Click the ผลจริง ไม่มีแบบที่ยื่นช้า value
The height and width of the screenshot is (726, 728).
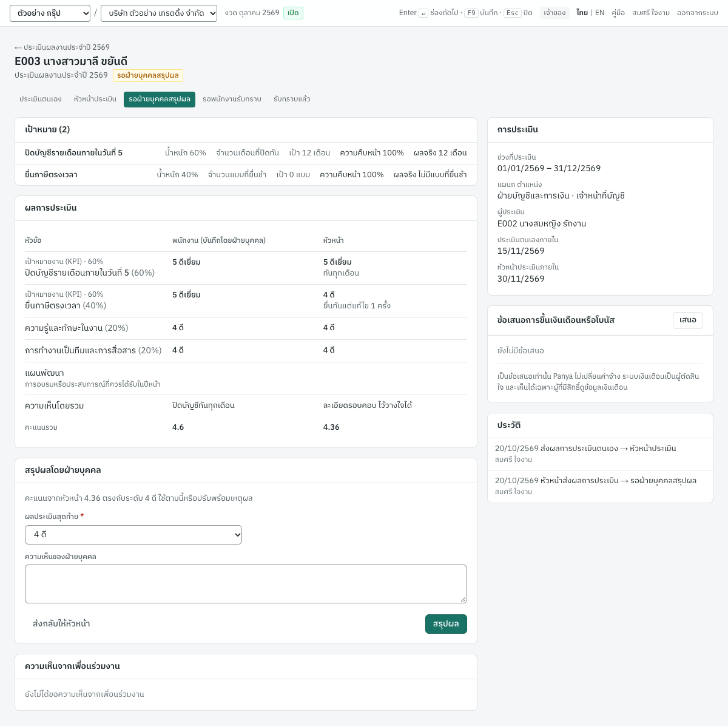[x=430, y=175]
